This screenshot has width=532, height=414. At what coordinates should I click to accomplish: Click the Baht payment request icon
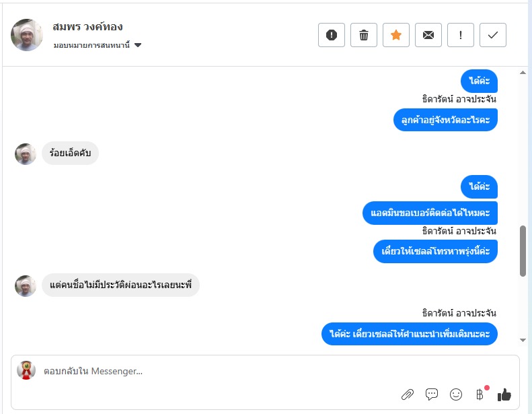(x=480, y=394)
